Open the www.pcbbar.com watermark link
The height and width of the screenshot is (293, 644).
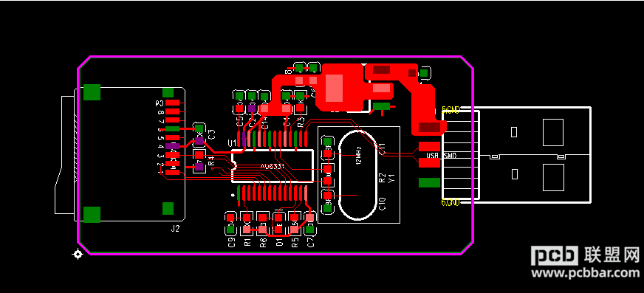pos(586,272)
